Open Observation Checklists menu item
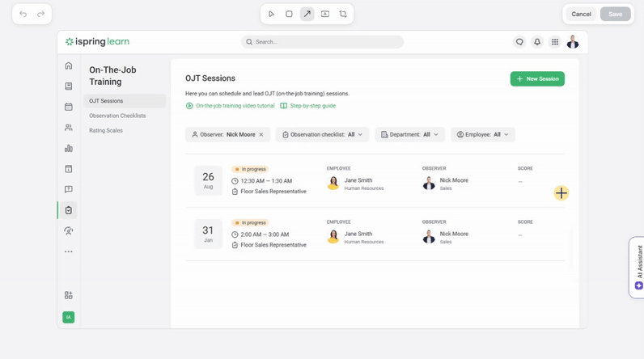 pos(117,116)
